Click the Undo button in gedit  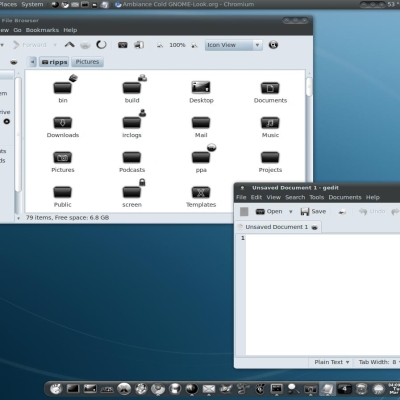pos(372,212)
